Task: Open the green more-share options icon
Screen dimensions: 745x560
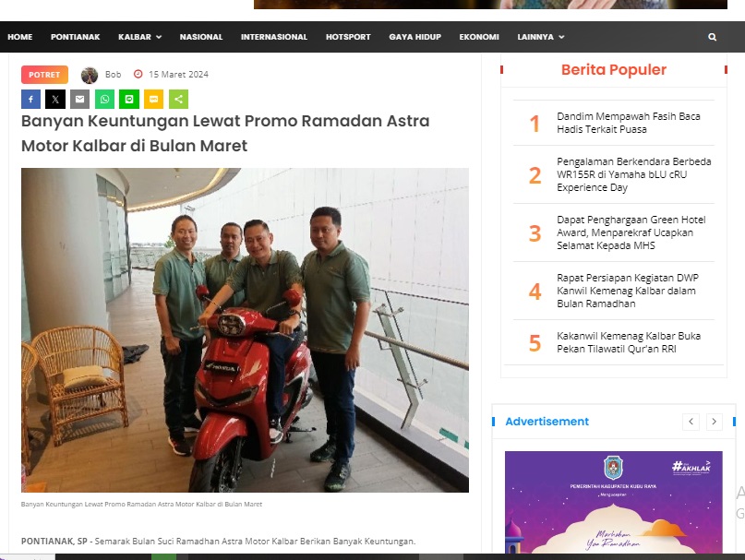Action: click(x=179, y=100)
